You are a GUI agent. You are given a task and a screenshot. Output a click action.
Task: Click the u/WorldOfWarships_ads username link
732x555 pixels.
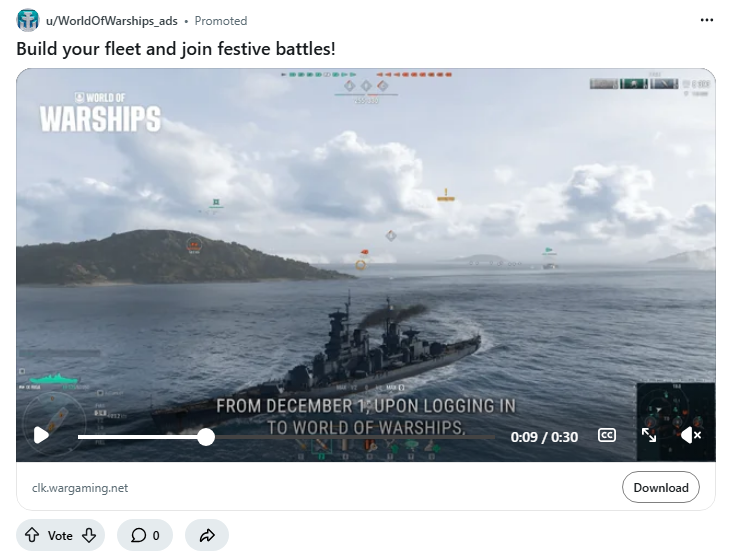[112, 21]
